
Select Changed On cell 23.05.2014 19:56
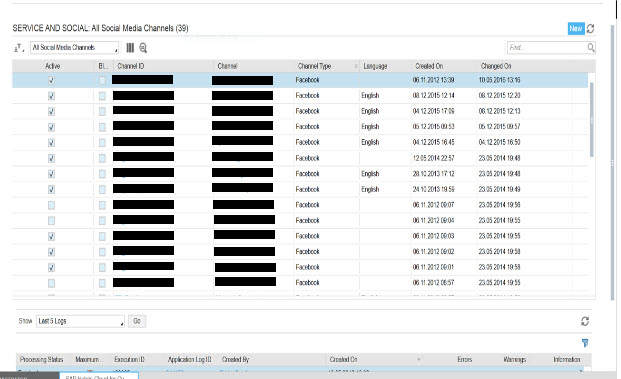(x=499, y=205)
